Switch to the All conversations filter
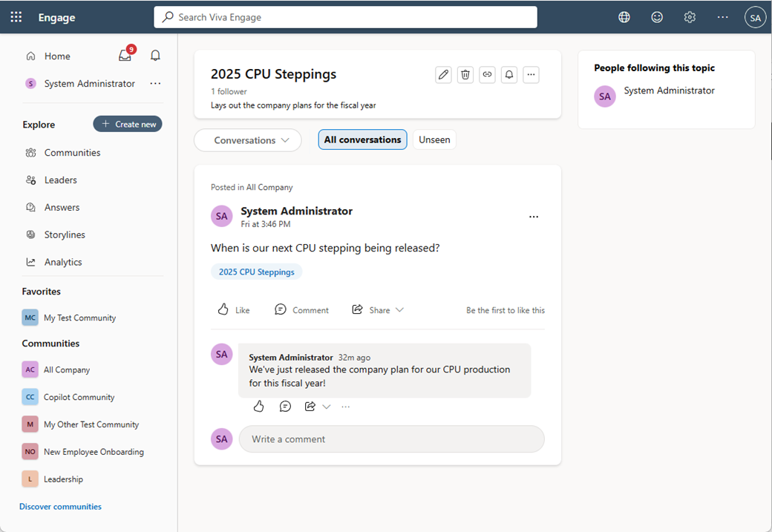The width and height of the screenshot is (772, 532). click(x=362, y=139)
